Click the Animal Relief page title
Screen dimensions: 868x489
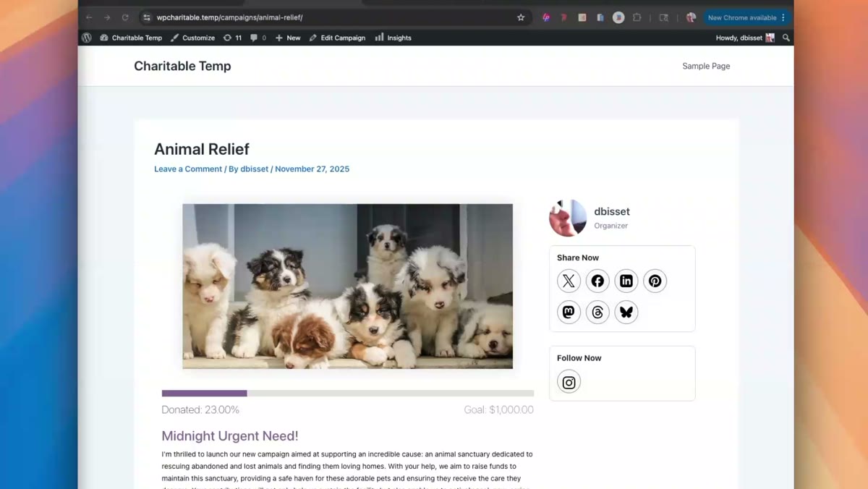click(202, 149)
